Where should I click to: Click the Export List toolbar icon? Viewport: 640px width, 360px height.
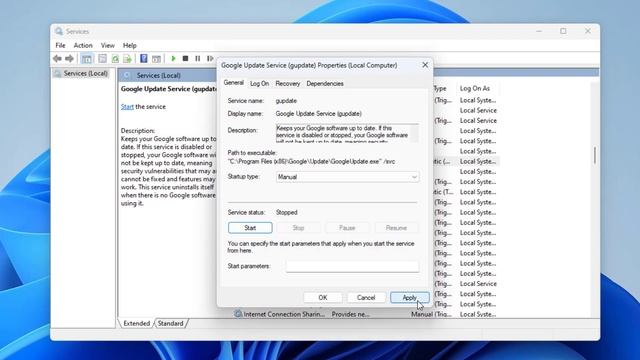click(x=127, y=59)
